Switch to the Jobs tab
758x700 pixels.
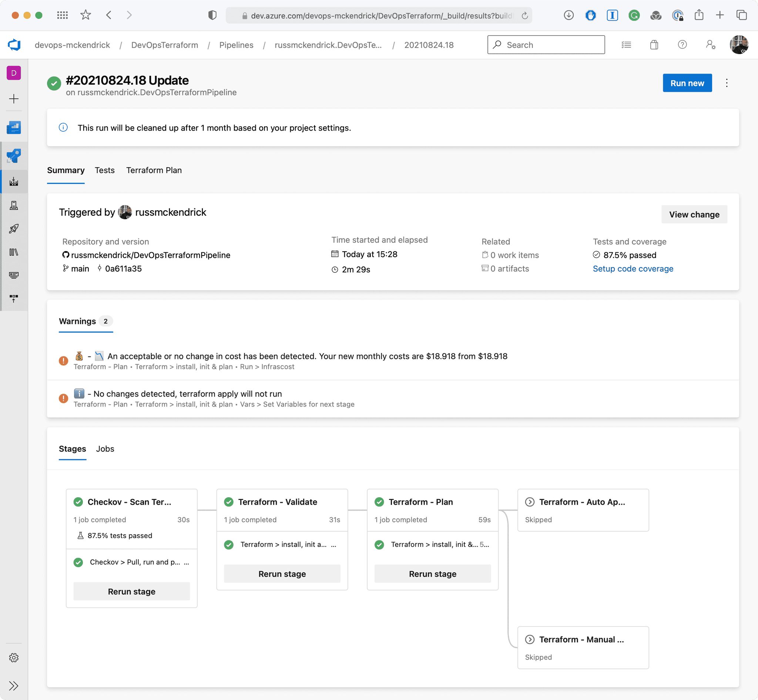105,449
